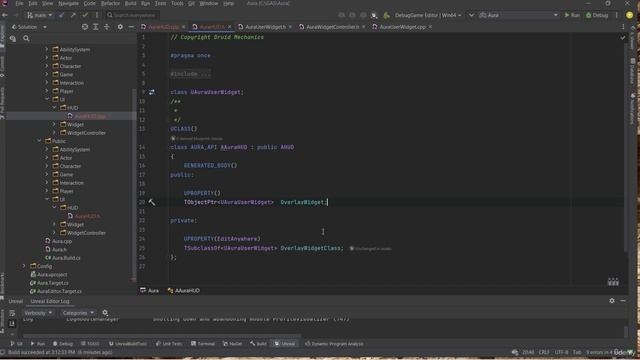Open the Refactor menu
This screenshot has width=640, height=360.
pos(110,3)
